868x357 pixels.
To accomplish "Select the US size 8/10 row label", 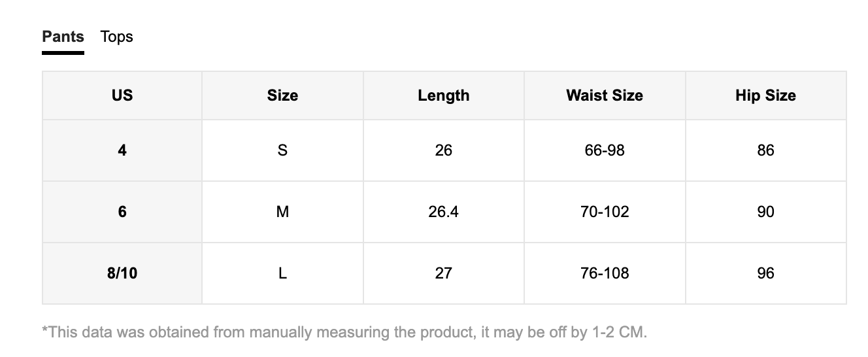I will pos(122,273).
